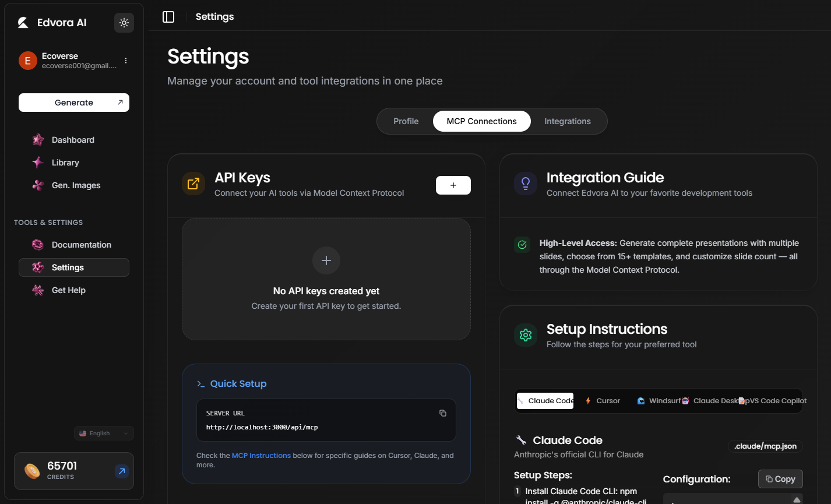Open Get Help from the sidebar
Screen dimensions: 831x504
74,290
